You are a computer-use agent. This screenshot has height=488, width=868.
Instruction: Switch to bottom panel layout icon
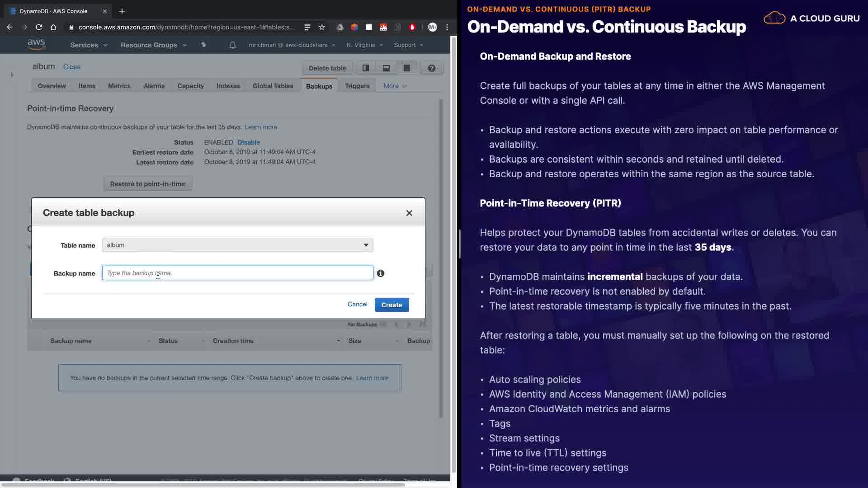(386, 68)
